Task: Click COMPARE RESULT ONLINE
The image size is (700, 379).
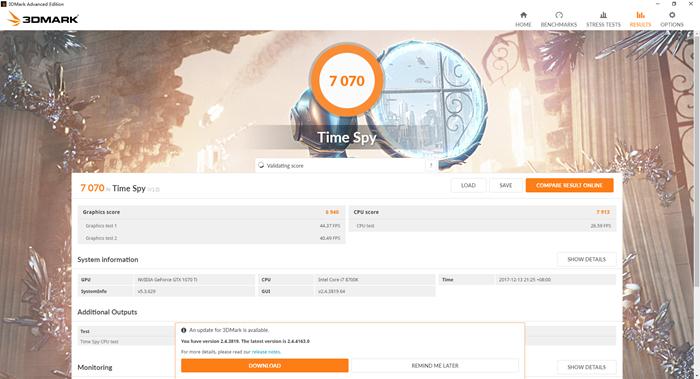Action: click(x=569, y=185)
